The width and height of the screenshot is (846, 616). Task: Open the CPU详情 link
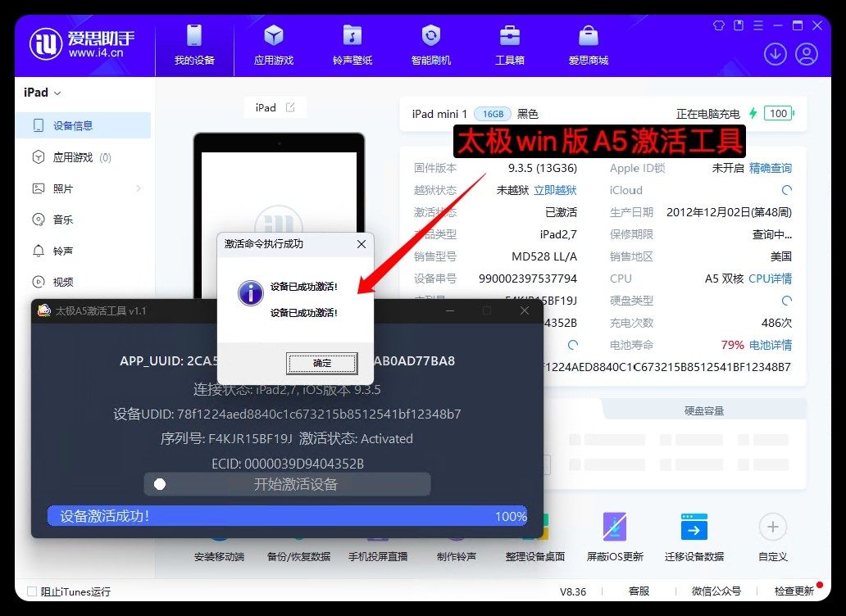tap(770, 279)
